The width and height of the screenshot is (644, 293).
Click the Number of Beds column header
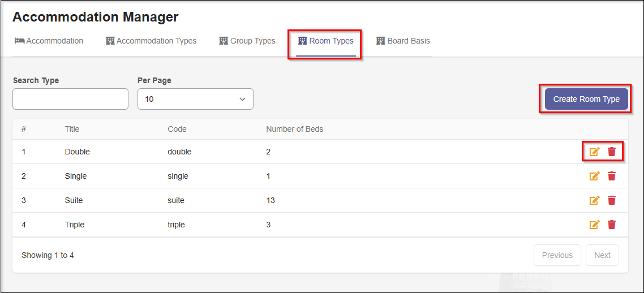point(294,129)
